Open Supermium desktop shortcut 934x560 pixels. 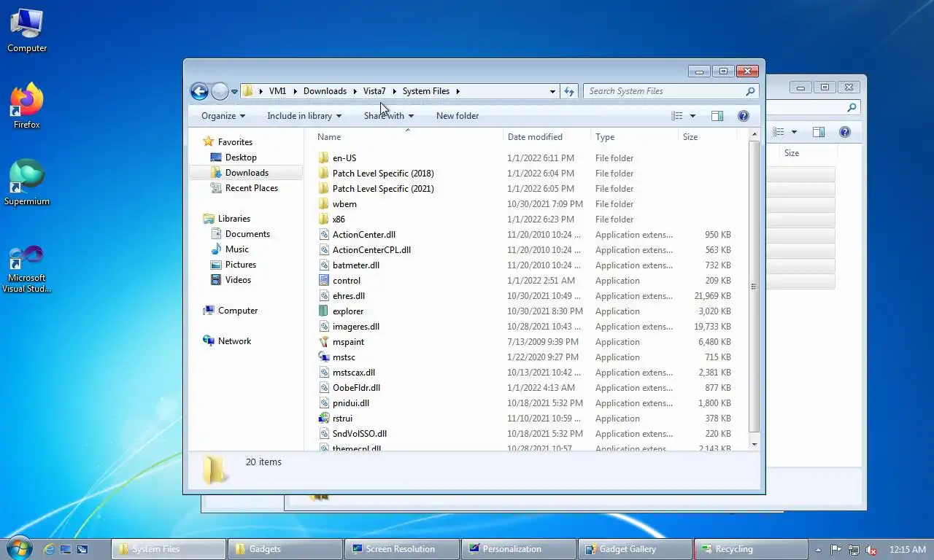point(27,182)
